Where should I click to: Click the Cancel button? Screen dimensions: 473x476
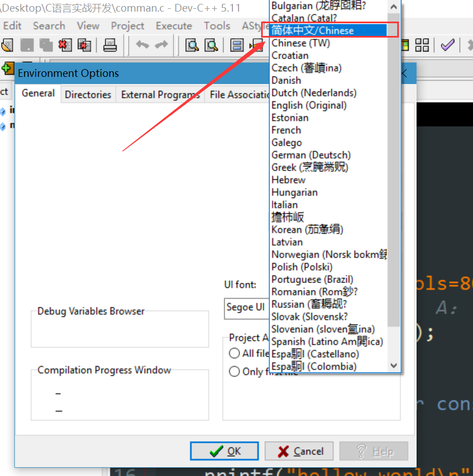299,451
